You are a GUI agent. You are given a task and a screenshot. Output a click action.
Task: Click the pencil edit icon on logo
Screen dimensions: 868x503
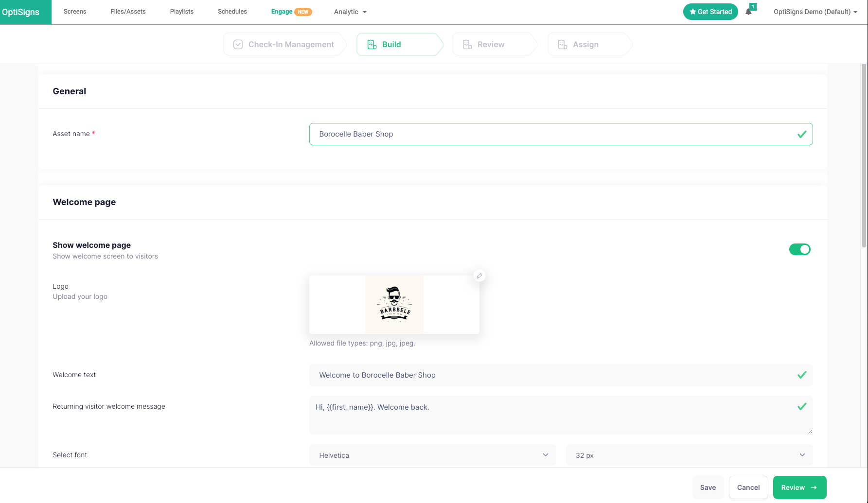pyautogui.click(x=479, y=276)
